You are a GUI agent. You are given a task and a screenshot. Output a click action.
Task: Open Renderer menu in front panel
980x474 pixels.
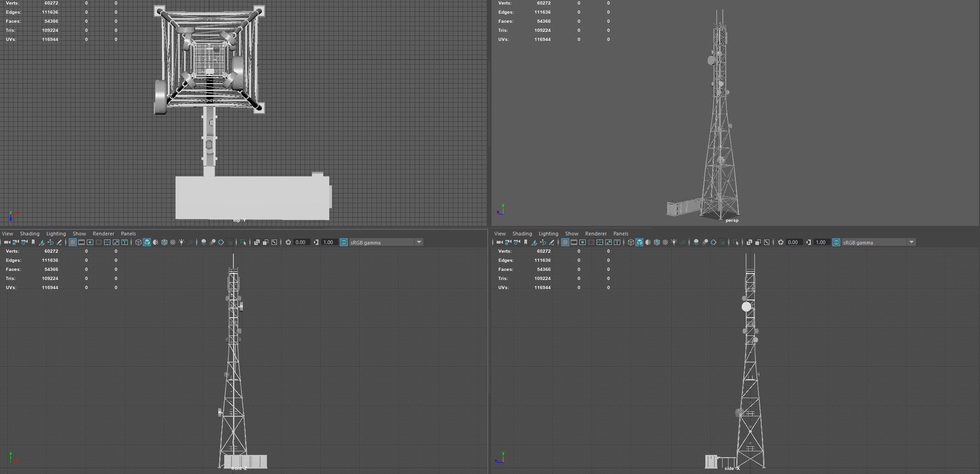pos(103,234)
